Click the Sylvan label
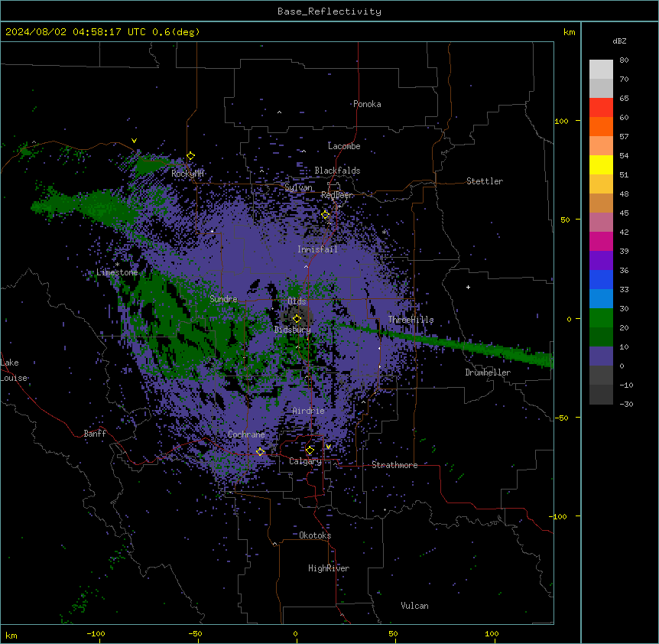 tap(298, 188)
